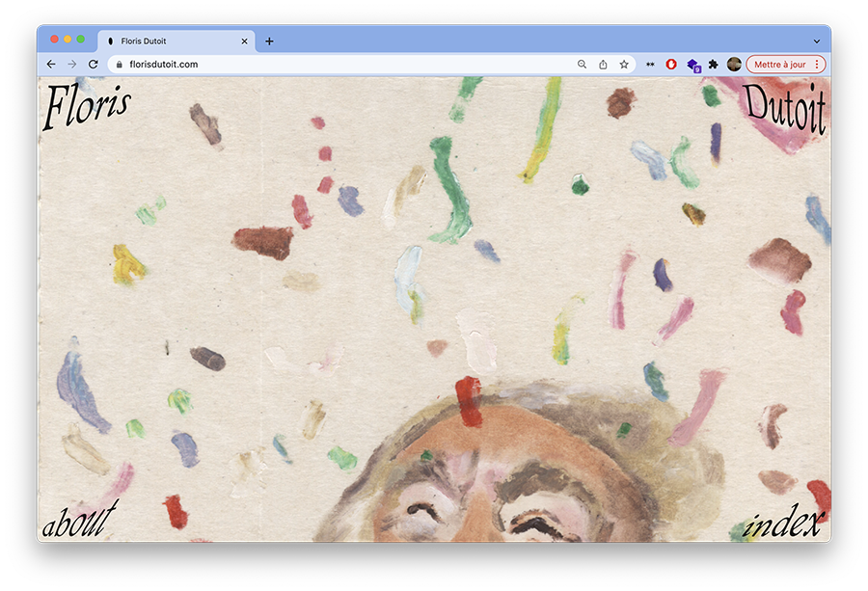Viewport: 868px width, 591px height.
Task: Open the Chrome profile avatar
Action: pyautogui.click(x=734, y=65)
